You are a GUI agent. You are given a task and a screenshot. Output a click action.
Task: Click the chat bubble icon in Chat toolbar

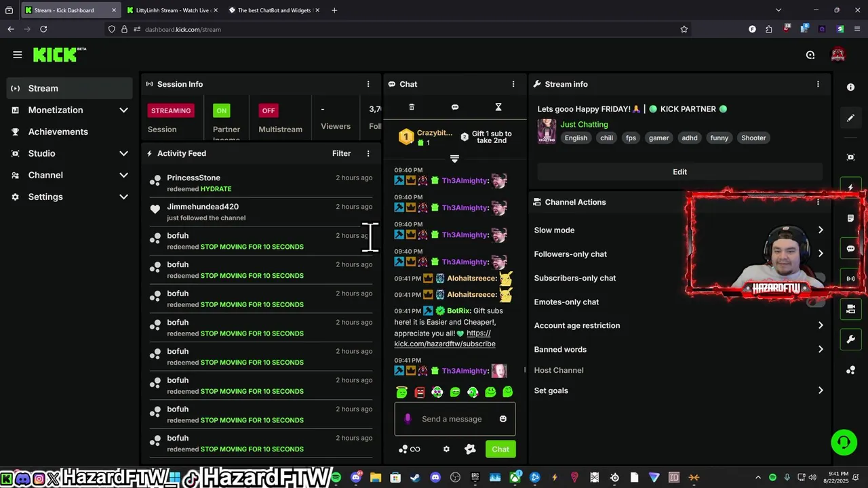click(455, 107)
